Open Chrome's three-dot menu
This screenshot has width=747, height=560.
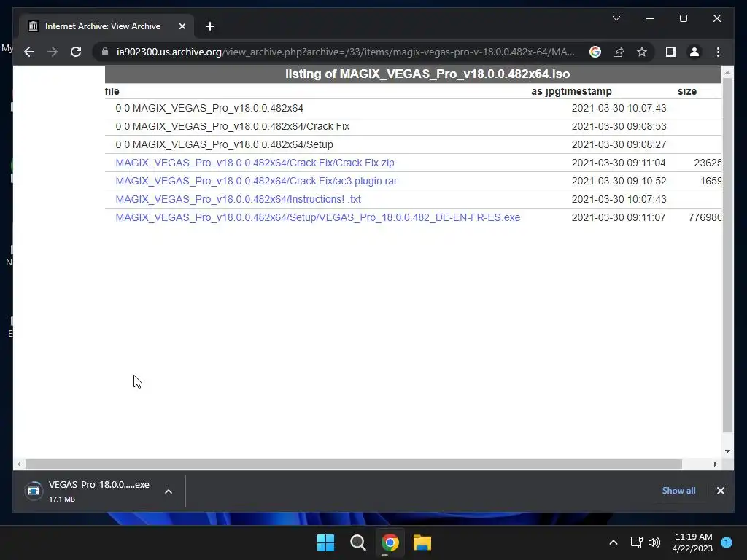(x=718, y=52)
